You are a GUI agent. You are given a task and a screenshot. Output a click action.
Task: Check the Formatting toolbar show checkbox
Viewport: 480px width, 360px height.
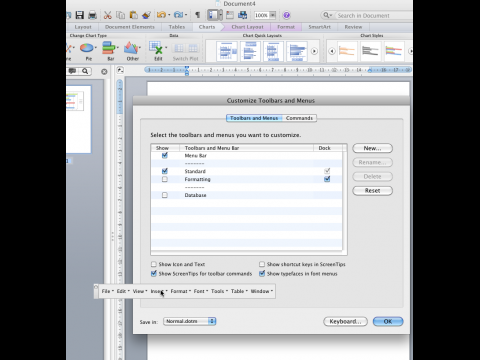point(165,179)
